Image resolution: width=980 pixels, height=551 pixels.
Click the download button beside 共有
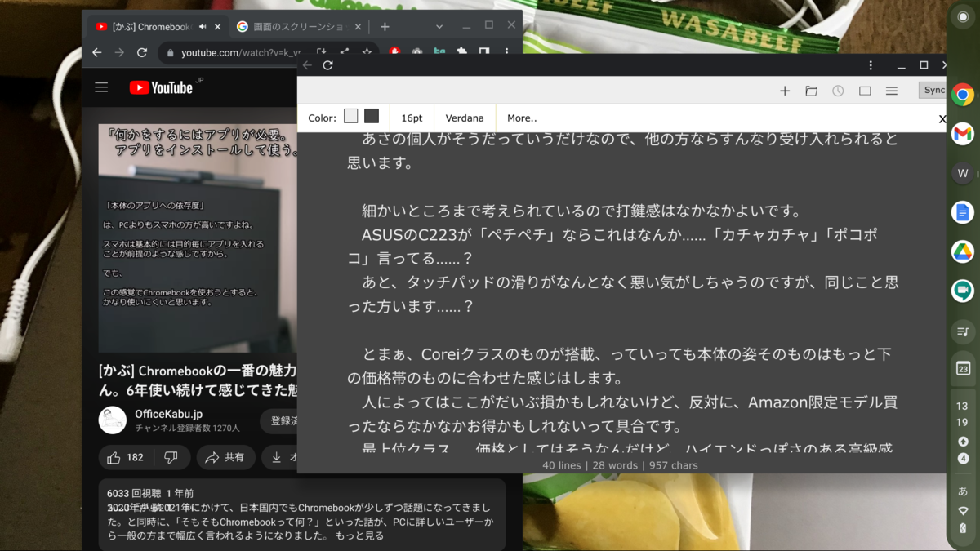pyautogui.click(x=280, y=457)
